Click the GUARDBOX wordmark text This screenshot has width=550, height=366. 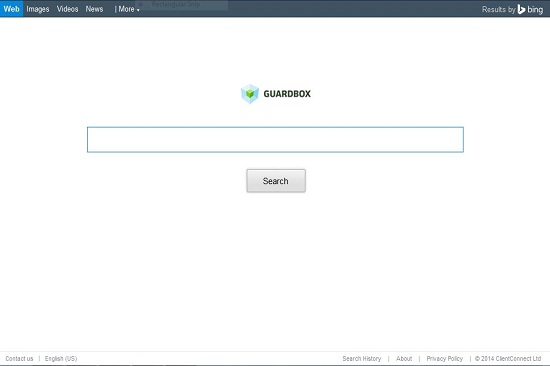point(287,94)
